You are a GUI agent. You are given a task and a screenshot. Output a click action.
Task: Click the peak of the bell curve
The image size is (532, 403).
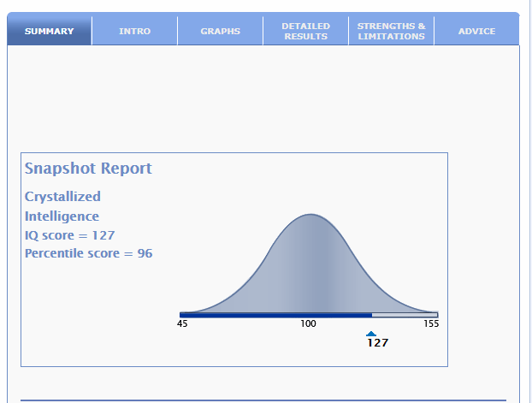pyautogui.click(x=310, y=216)
